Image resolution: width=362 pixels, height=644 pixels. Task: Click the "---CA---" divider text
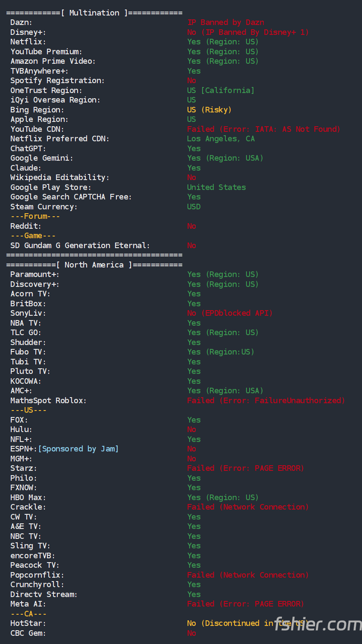(x=28, y=614)
